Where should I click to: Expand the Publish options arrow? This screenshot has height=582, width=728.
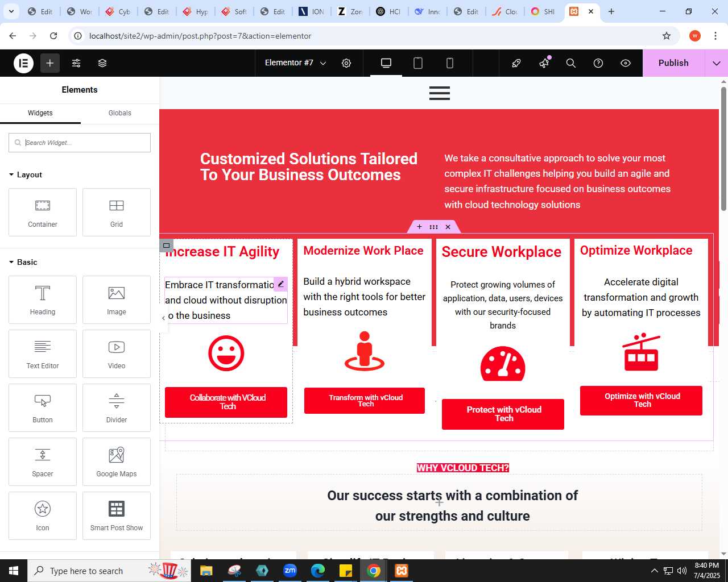point(717,63)
